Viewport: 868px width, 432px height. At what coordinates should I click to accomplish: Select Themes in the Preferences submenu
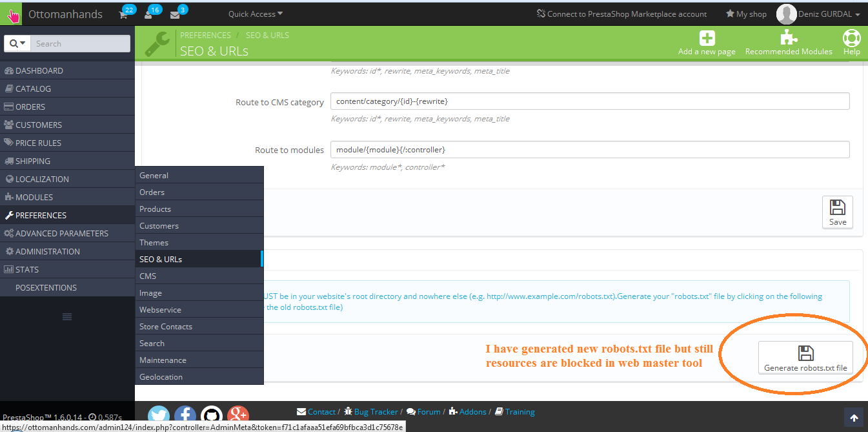[x=199, y=242]
